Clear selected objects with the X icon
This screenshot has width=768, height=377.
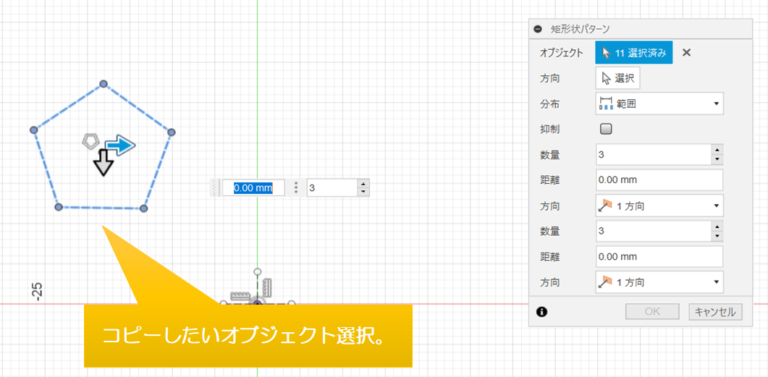(687, 53)
